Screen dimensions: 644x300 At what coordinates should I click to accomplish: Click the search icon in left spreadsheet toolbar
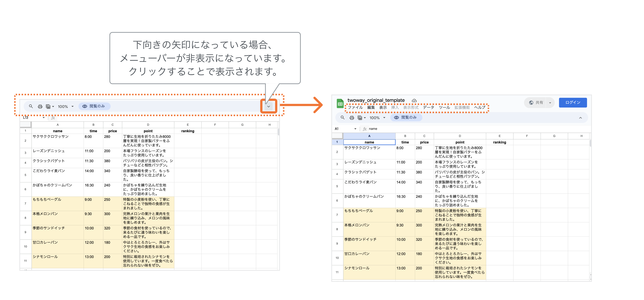point(31,106)
